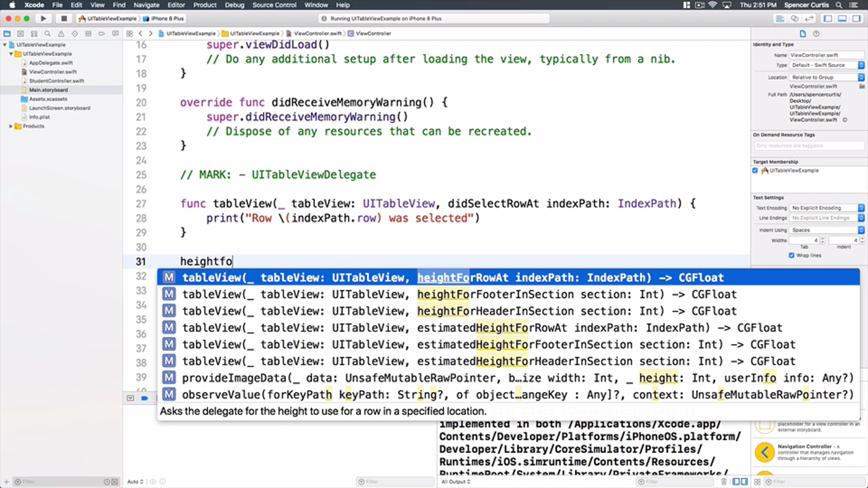Open the Text Encoding dropdown
Screen dimensions: 868x488
[827, 208]
